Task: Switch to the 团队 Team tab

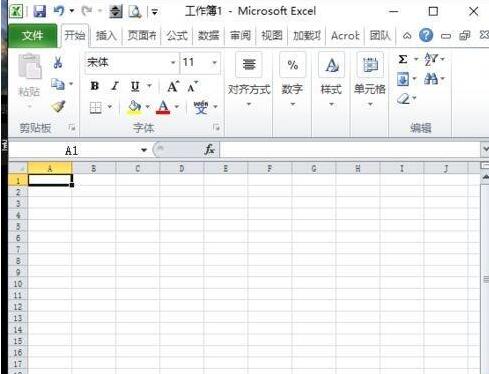Action: 380,35
